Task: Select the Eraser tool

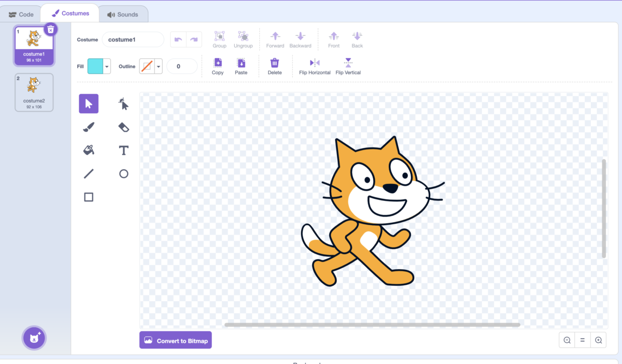Action: point(123,127)
